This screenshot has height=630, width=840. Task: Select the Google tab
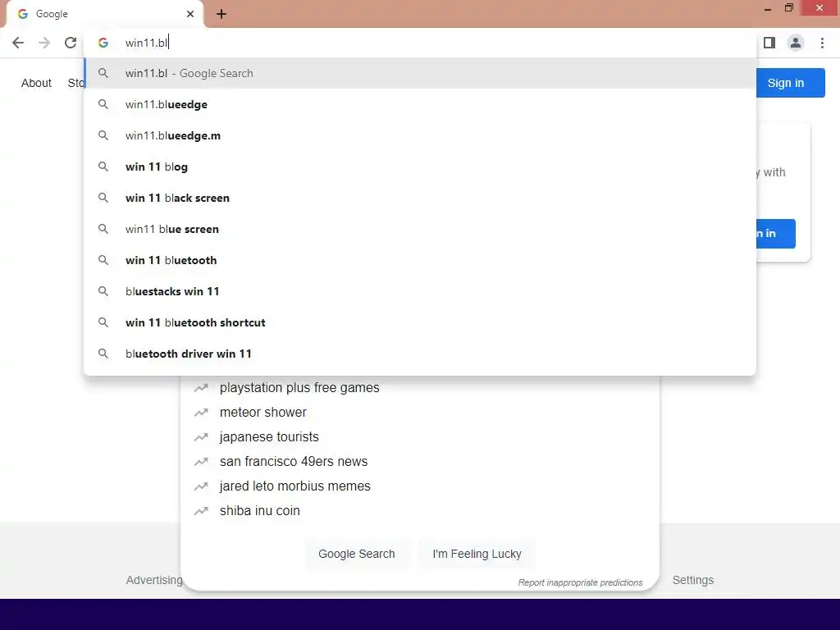[105, 14]
